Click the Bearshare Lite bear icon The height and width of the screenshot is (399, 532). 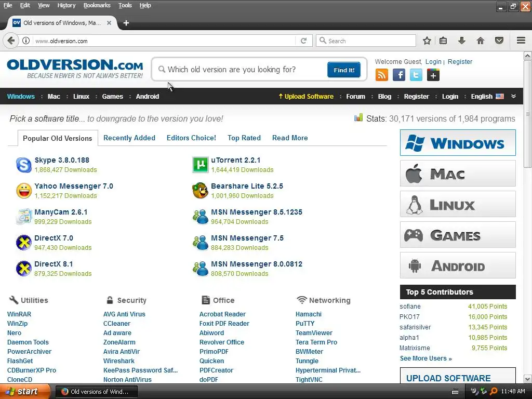pos(200,191)
